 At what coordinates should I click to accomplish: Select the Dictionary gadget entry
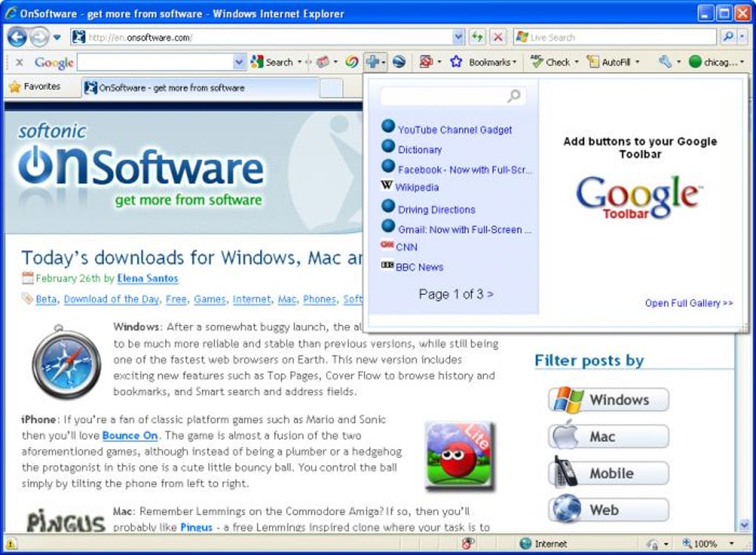[x=420, y=150]
